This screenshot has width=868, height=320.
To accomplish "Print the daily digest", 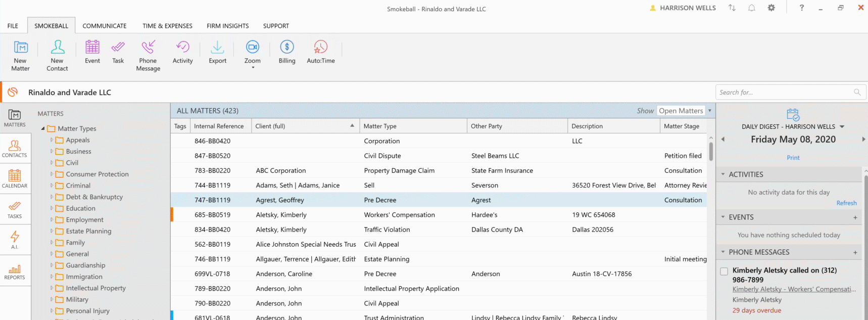I will pos(793,158).
